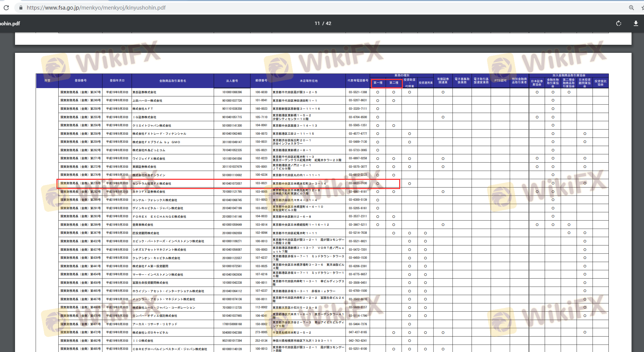
Task: Click the zoom magnifier icon in address bar
Action: [631, 8]
